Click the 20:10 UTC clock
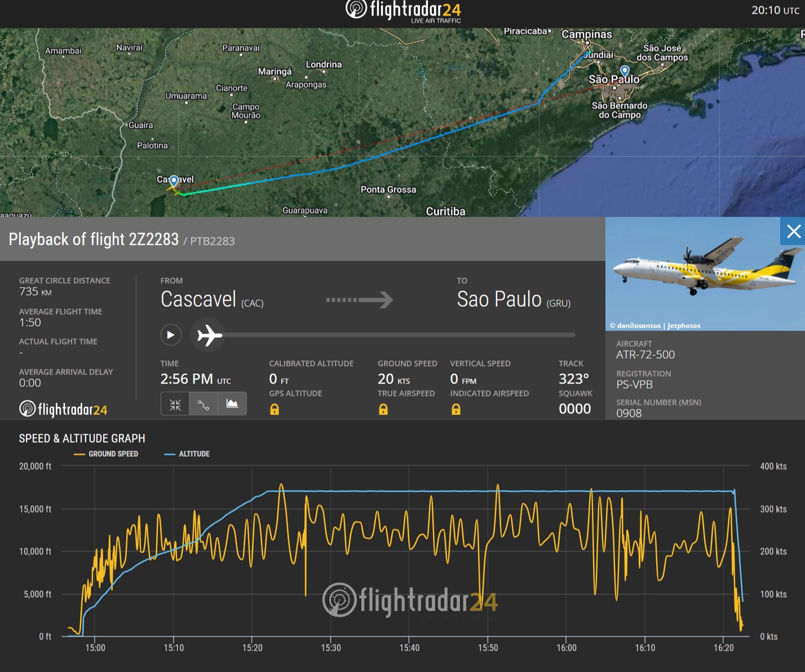Viewport: 805px width, 672px height. [775, 10]
